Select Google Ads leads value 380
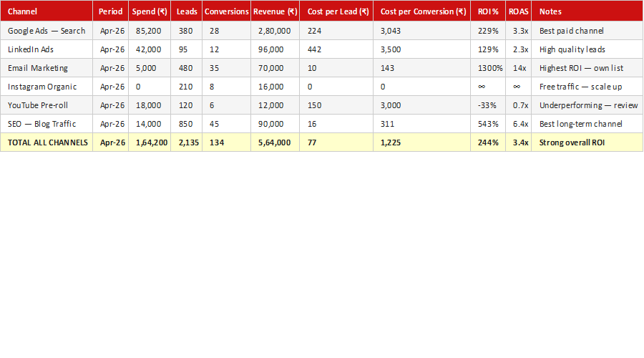644x358 pixels. 187,31
